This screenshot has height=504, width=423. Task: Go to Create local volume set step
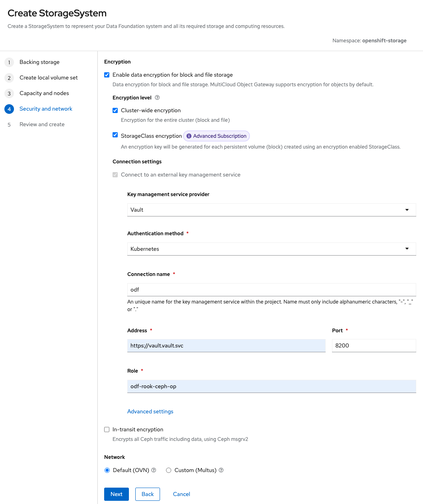click(x=48, y=78)
